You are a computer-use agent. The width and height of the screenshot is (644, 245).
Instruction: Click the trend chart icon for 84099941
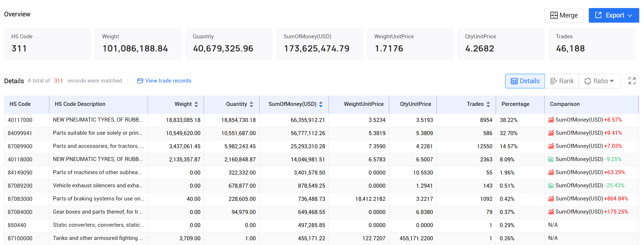[551, 133]
